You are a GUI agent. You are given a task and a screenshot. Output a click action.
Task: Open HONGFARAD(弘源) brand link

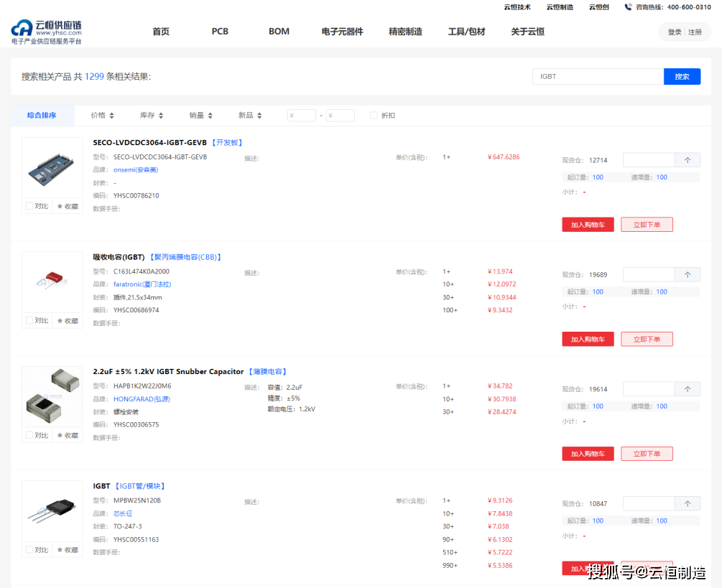coord(142,399)
